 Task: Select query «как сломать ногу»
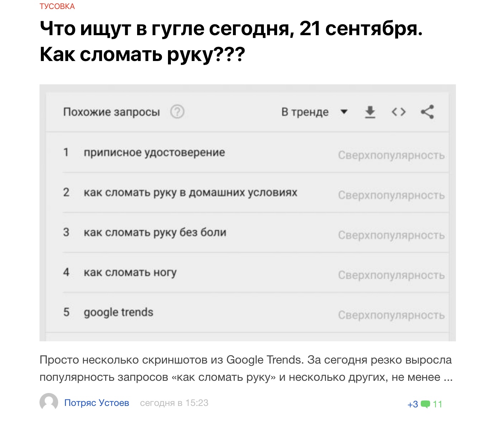pos(130,272)
